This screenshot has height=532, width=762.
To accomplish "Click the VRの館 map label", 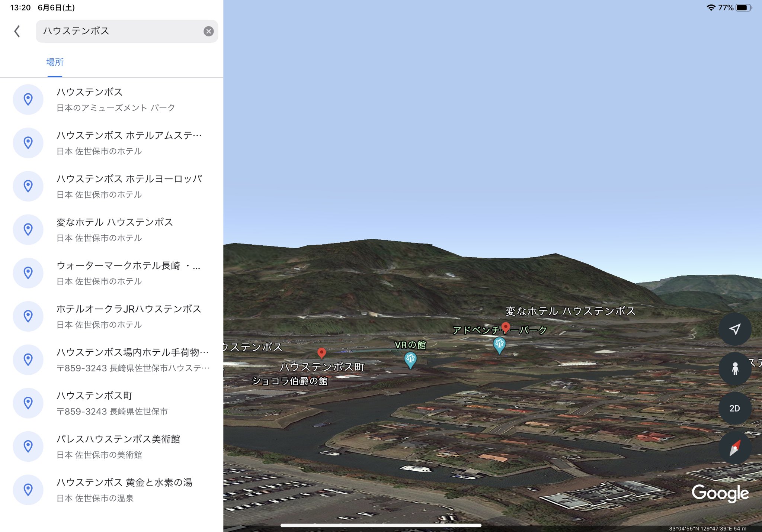I will click(x=410, y=345).
